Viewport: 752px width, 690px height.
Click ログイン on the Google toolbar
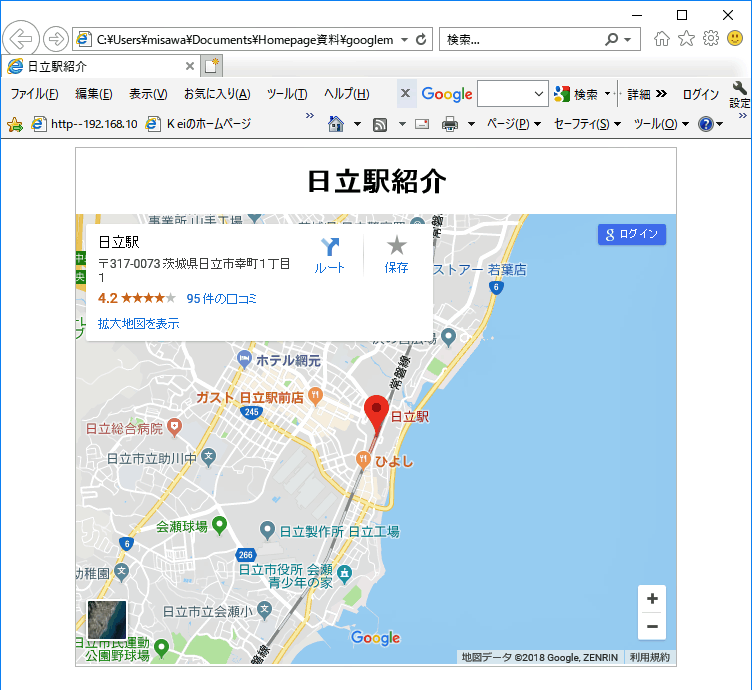pyautogui.click(x=701, y=94)
